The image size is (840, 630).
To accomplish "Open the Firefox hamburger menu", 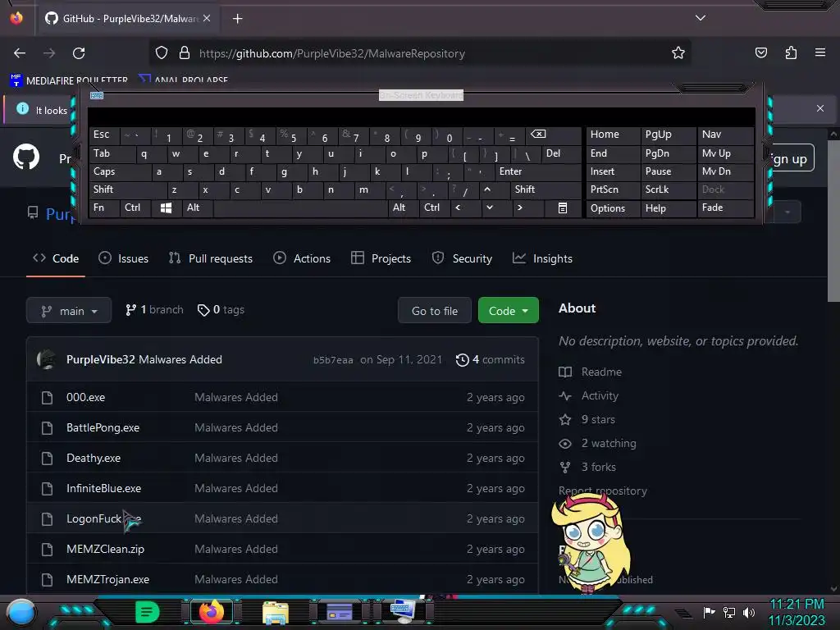I will [820, 52].
